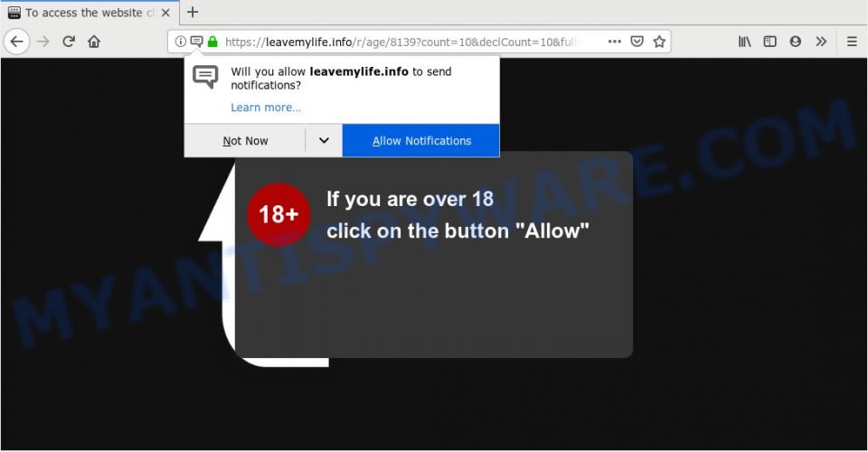Open the page actions three-dot menu
This screenshot has height=452, width=868.
[615, 42]
